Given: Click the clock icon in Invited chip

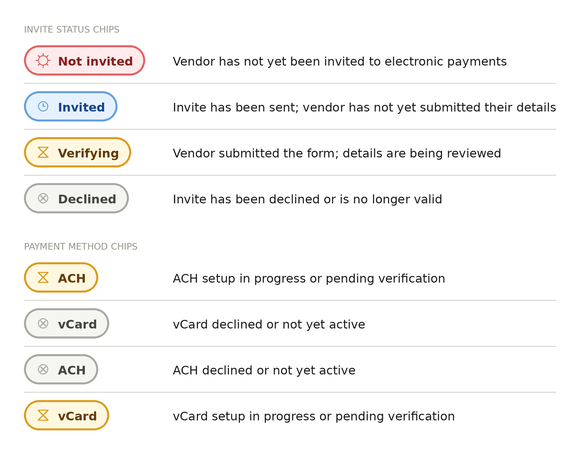Looking at the screenshot, I should (43, 107).
